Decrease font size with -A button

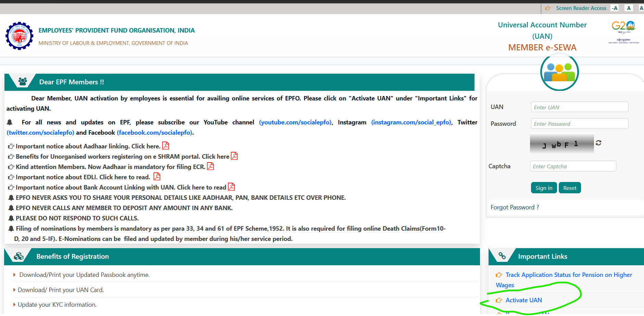point(615,8)
